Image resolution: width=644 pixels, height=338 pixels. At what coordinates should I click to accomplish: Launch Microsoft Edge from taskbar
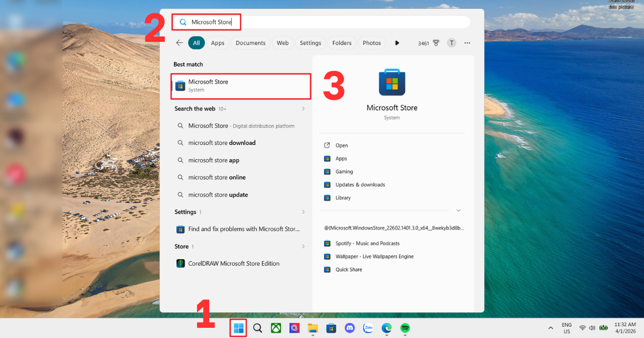(386, 328)
